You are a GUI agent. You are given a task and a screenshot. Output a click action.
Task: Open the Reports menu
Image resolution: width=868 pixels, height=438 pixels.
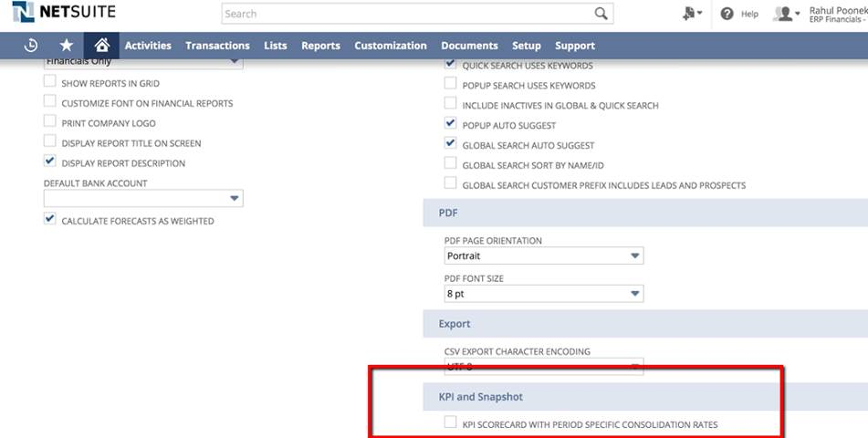click(320, 46)
